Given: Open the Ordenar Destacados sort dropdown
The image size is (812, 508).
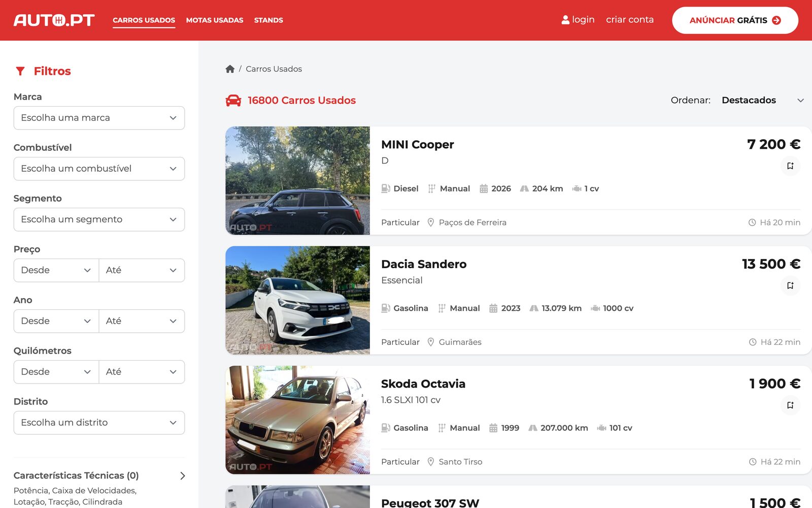Looking at the screenshot, I should click(762, 100).
